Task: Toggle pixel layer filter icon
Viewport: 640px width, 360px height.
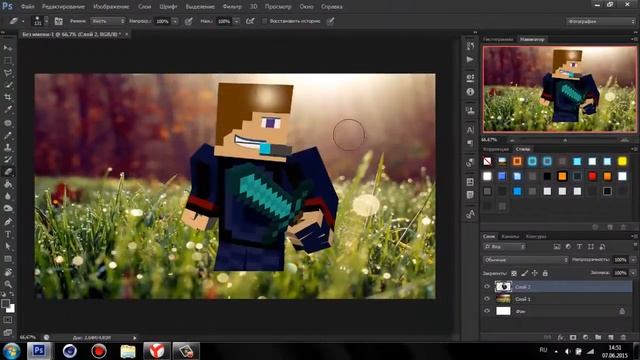Action: point(557,247)
